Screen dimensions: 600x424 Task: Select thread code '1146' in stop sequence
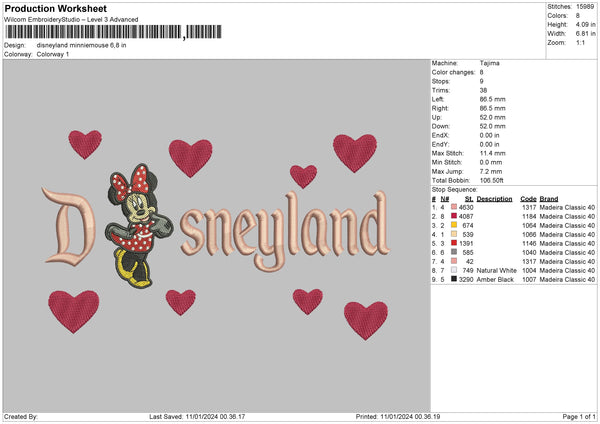(x=529, y=243)
